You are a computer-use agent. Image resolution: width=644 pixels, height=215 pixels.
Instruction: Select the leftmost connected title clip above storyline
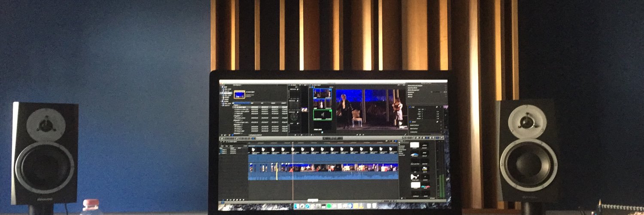pyautogui.click(x=253, y=150)
